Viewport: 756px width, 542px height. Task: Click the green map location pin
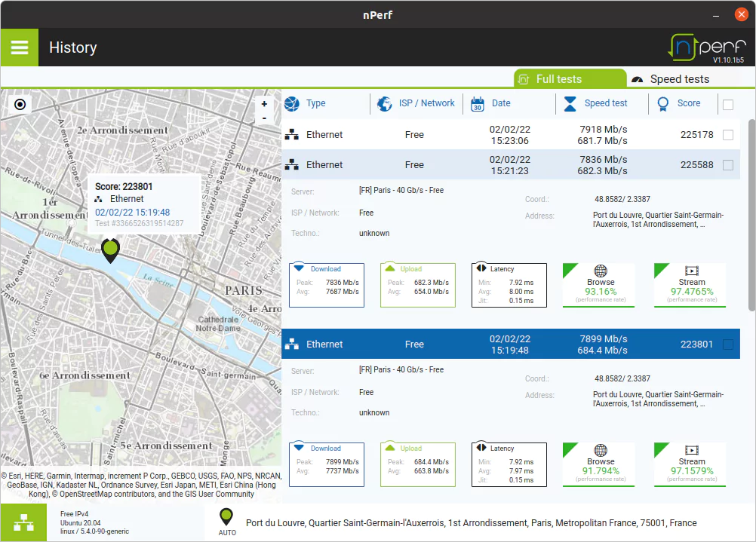(x=111, y=250)
